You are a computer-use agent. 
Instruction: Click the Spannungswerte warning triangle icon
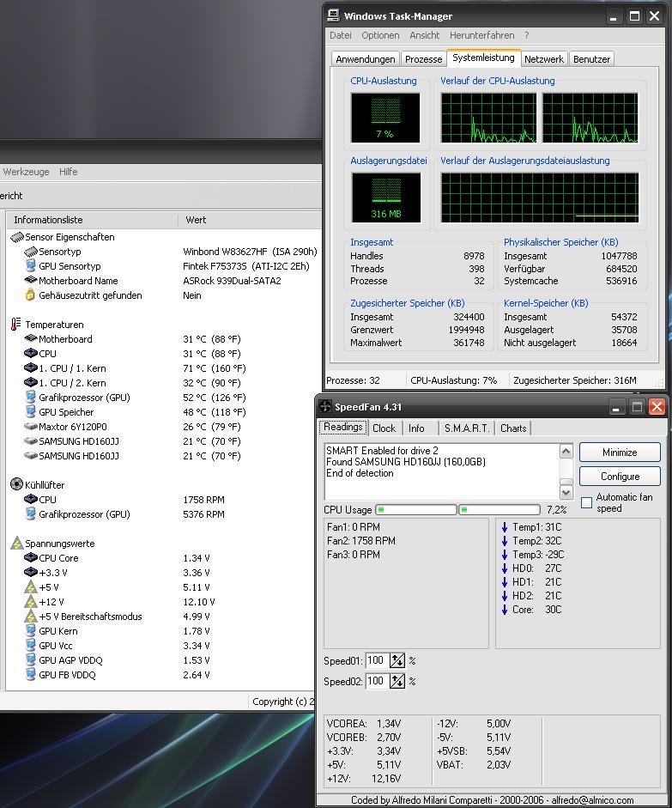coord(17,544)
